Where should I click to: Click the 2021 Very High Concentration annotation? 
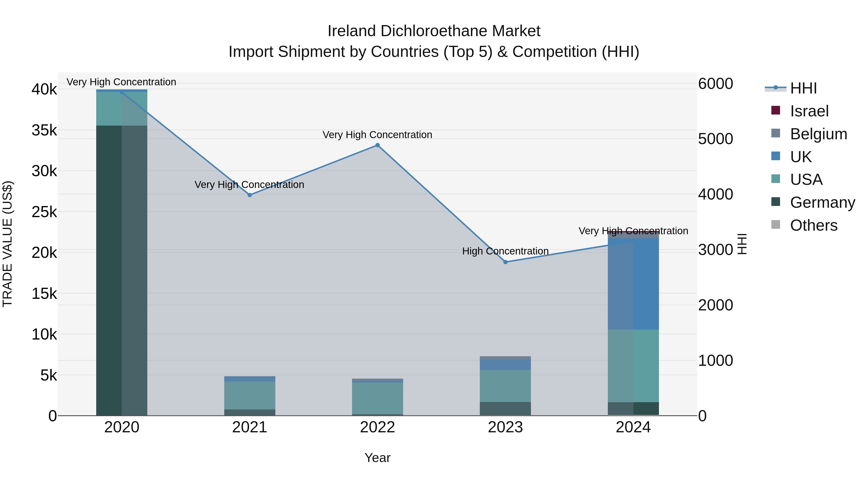click(250, 185)
